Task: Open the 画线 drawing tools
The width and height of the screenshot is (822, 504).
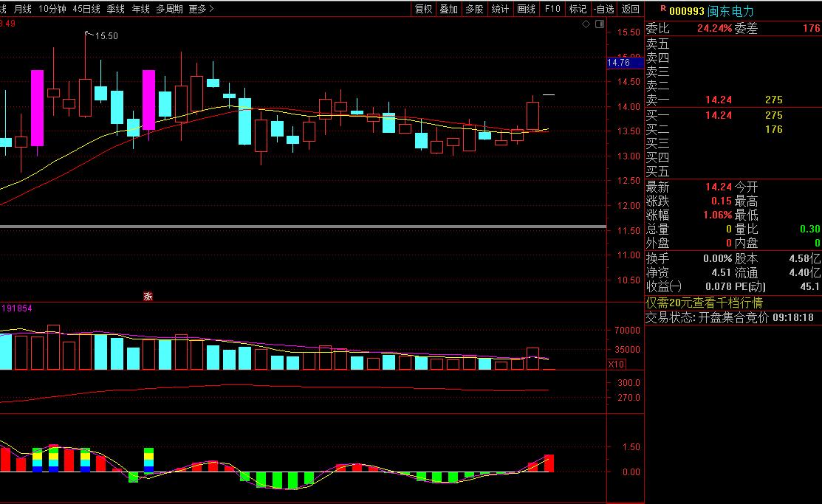Action: [x=526, y=9]
